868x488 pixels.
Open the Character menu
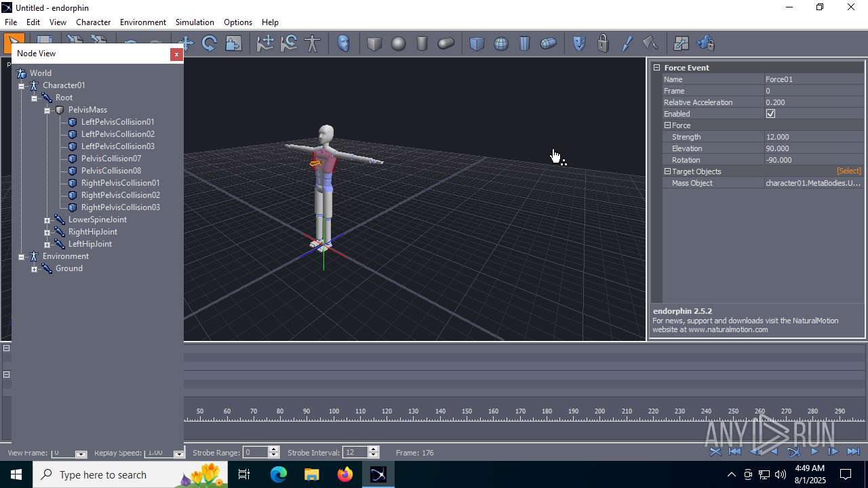click(x=94, y=22)
